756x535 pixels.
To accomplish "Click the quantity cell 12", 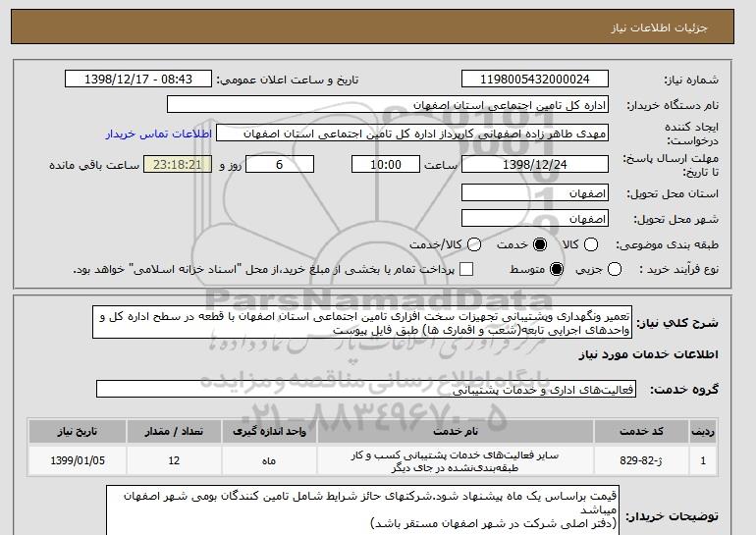I will 174,460.
